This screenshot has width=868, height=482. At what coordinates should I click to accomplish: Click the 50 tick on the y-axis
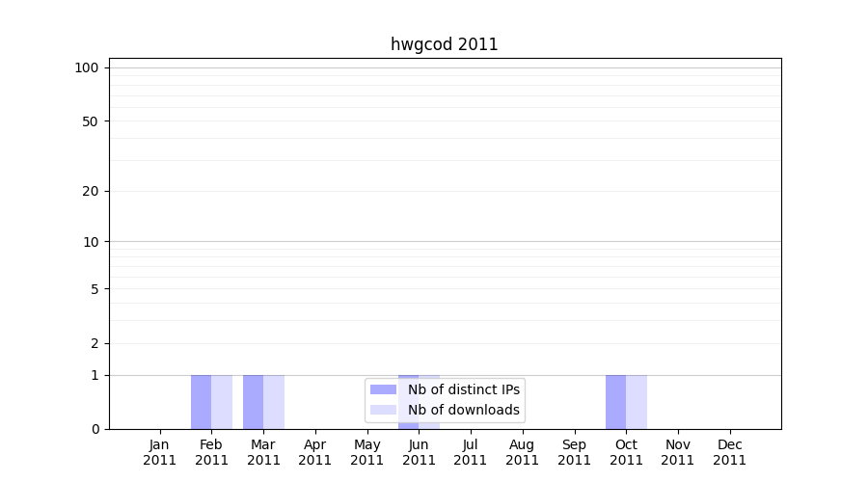(x=90, y=121)
